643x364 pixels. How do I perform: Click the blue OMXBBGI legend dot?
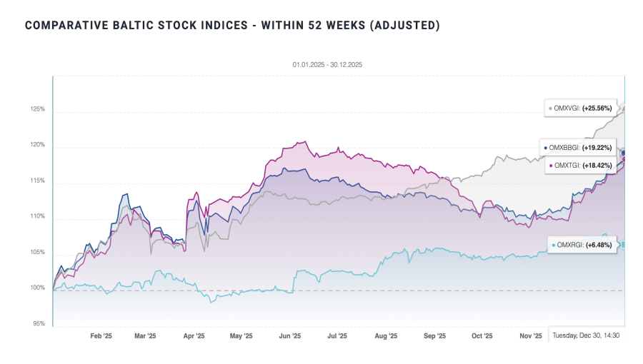tap(547, 148)
